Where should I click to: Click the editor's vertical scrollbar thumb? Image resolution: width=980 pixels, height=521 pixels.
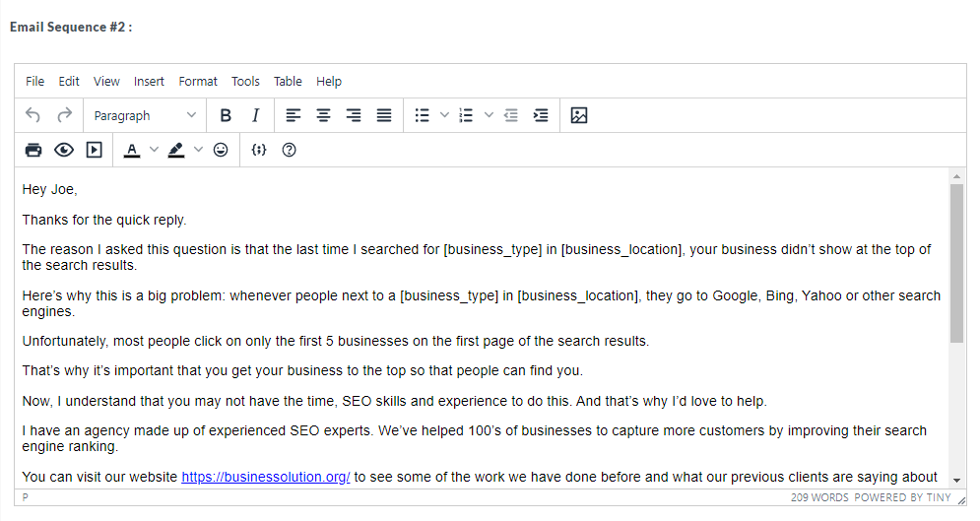pyautogui.click(x=956, y=263)
